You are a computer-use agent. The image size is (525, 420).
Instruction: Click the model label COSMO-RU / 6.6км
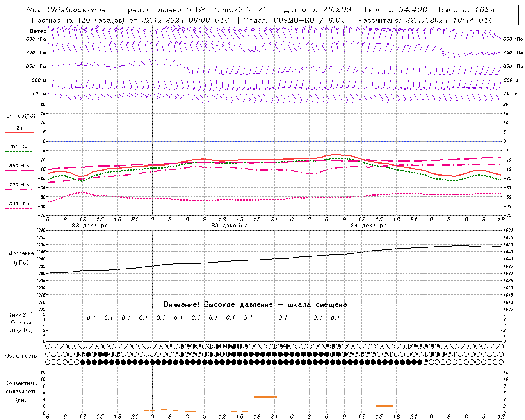click(x=311, y=20)
